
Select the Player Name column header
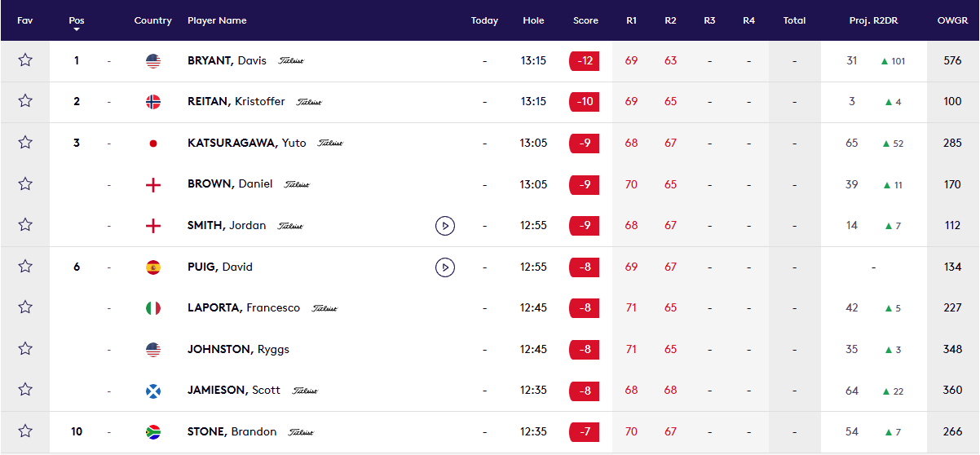(x=217, y=20)
